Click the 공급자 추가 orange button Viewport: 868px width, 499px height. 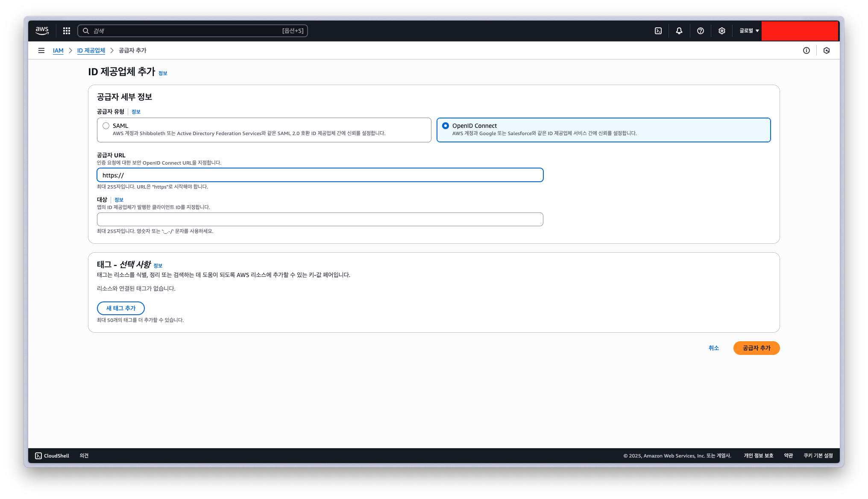(757, 348)
